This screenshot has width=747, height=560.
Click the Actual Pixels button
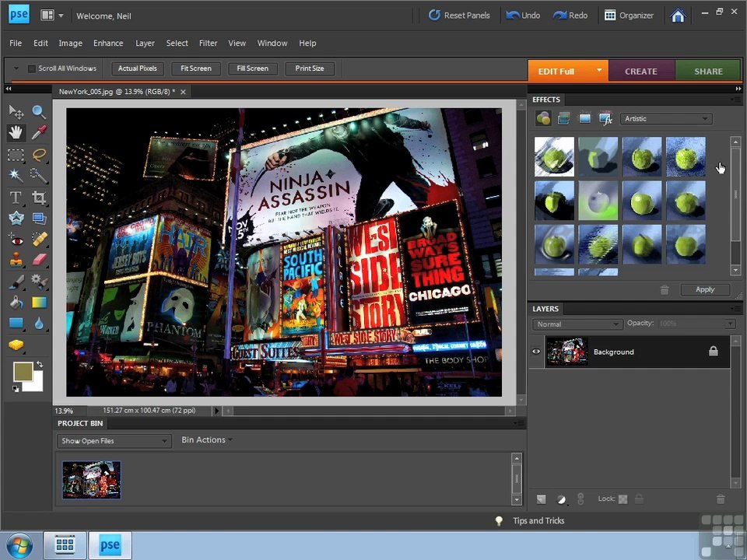pos(138,68)
